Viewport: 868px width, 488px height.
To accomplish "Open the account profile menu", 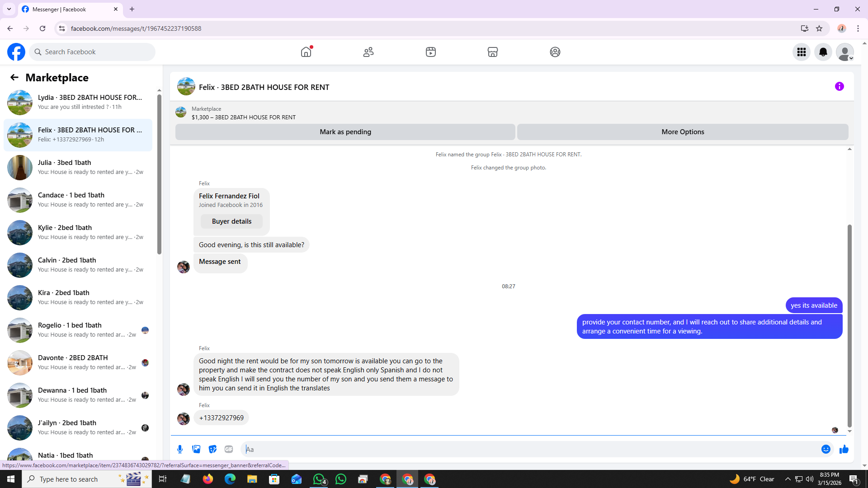I will (x=845, y=52).
